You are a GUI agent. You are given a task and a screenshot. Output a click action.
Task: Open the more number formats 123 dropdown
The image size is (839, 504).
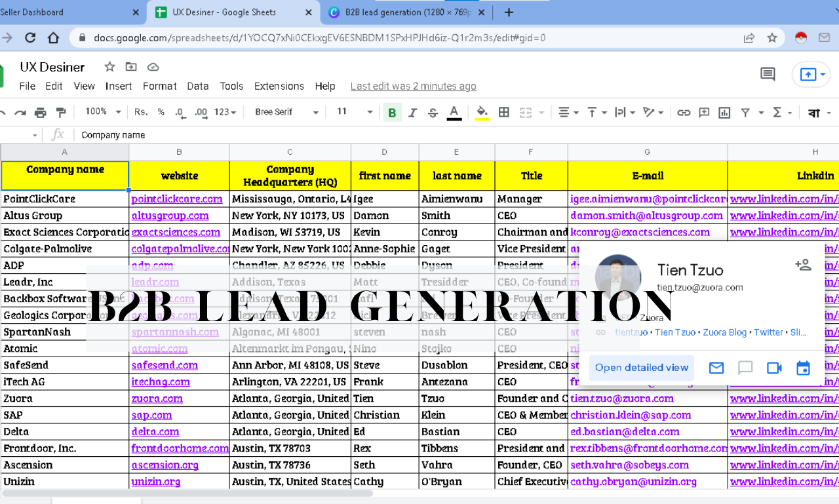tap(224, 112)
